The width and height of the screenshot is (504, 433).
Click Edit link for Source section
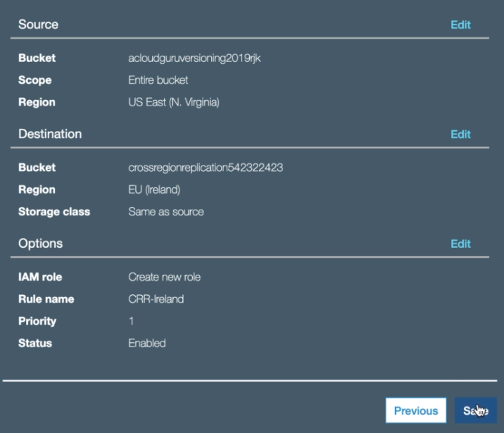pos(460,25)
